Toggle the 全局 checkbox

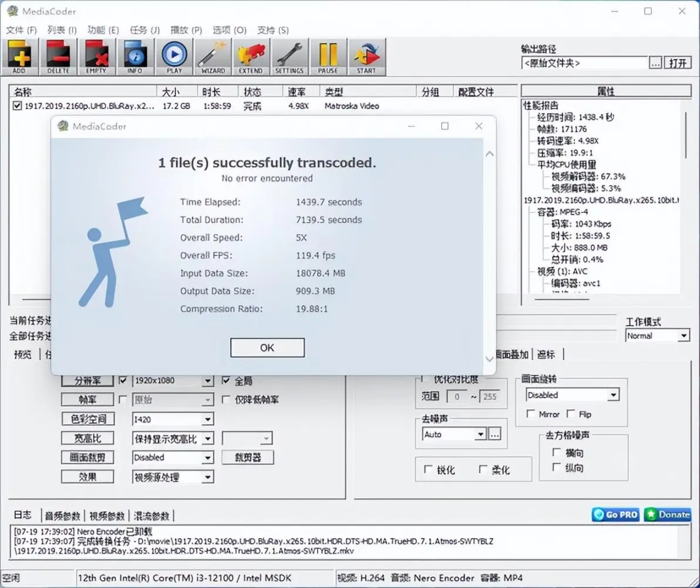pyautogui.click(x=226, y=380)
